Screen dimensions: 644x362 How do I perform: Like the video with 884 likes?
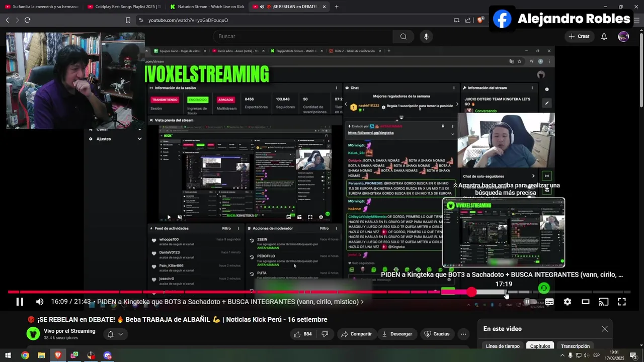point(303,334)
